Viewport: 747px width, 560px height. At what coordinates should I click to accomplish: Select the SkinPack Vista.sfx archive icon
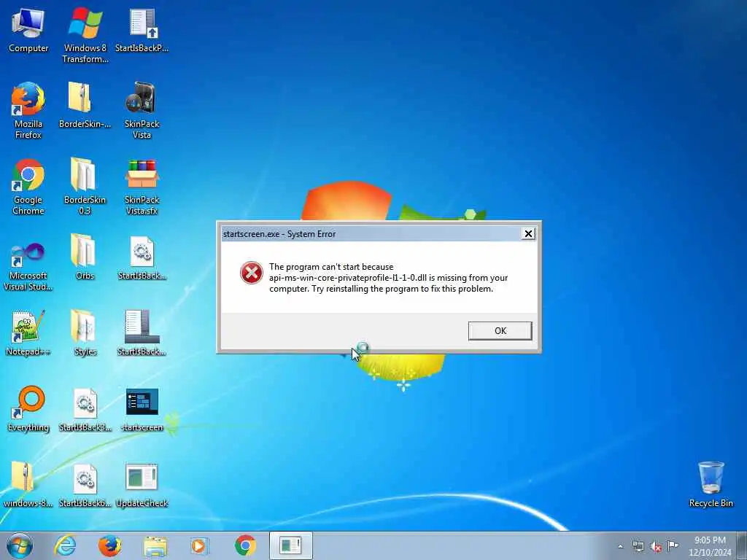click(x=142, y=187)
